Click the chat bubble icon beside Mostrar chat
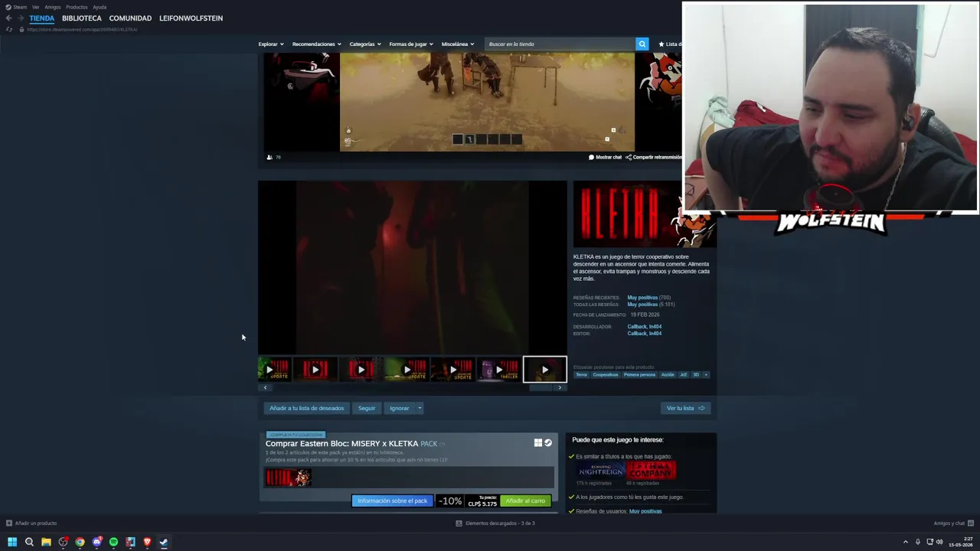 tap(591, 157)
